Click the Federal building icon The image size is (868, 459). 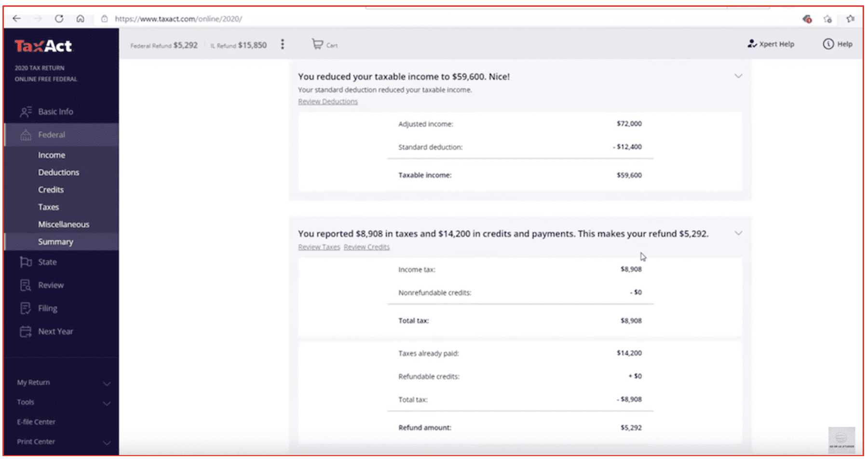click(x=26, y=135)
